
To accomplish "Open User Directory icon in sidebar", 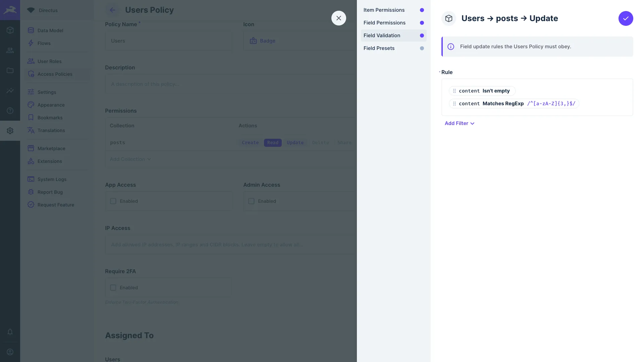I will (x=10, y=50).
